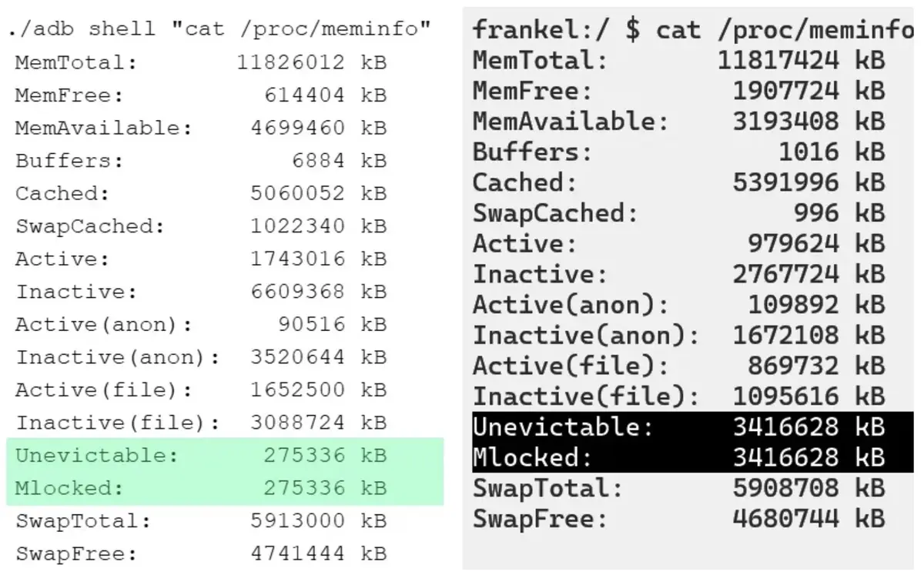
Task: Select the SwapFree value 4680744
Action: pyautogui.click(x=785, y=518)
